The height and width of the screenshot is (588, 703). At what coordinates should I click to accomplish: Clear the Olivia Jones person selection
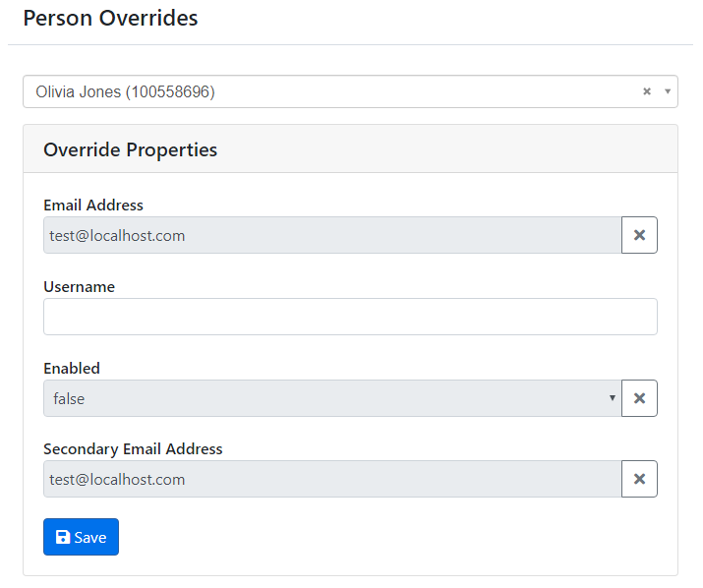pos(647,91)
